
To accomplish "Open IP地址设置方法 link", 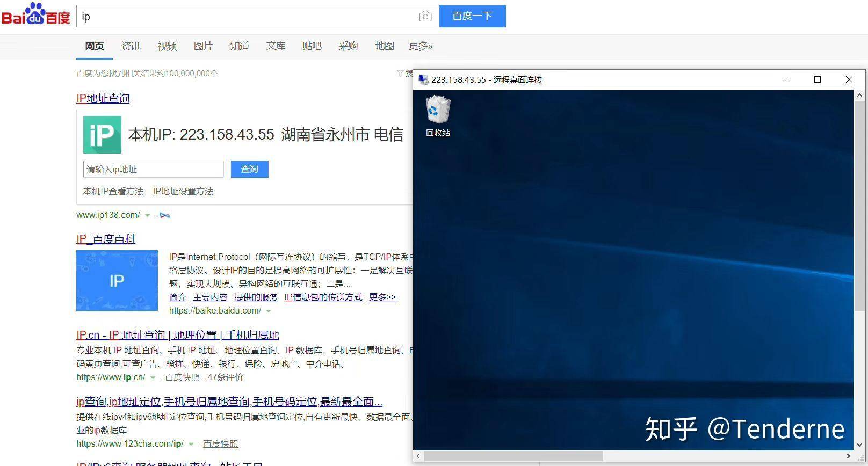I will [x=183, y=192].
